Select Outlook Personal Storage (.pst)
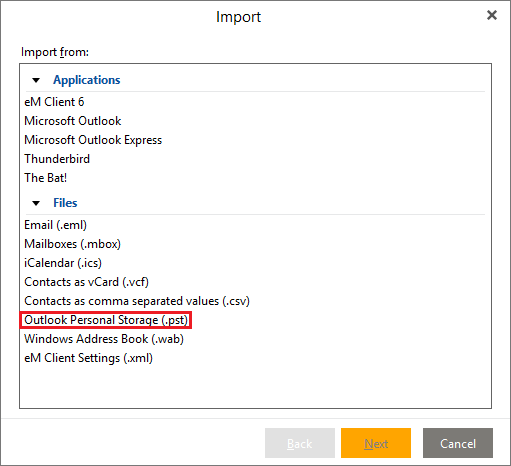This screenshot has height=466, width=511. click(x=106, y=320)
